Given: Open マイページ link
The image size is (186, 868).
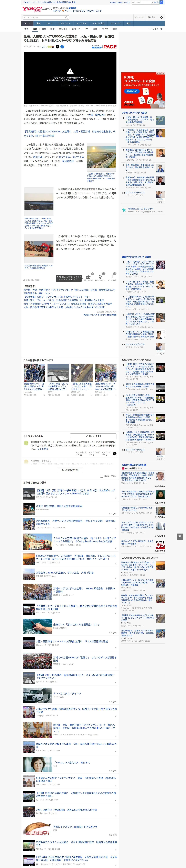Looking at the screenshot, I should (139, 18).
